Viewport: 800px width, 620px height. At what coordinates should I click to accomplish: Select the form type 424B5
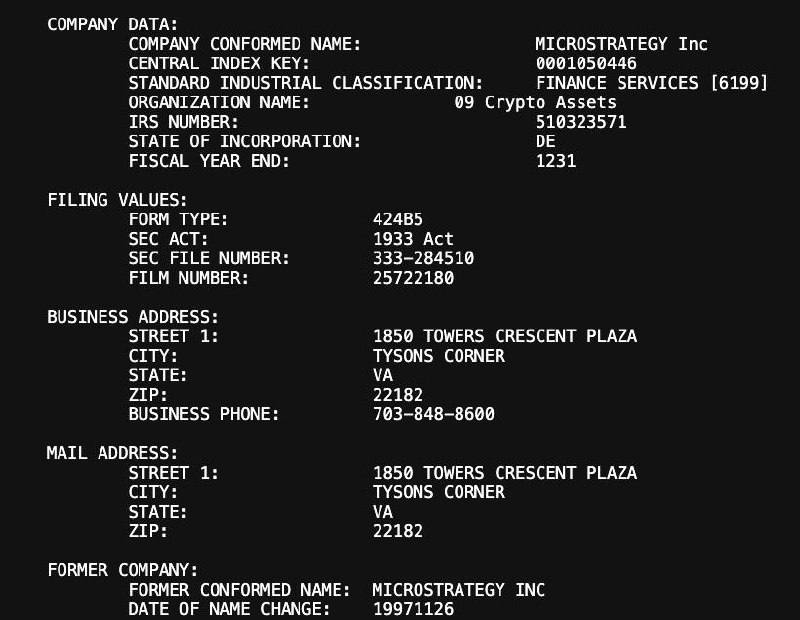pyautogui.click(x=397, y=219)
